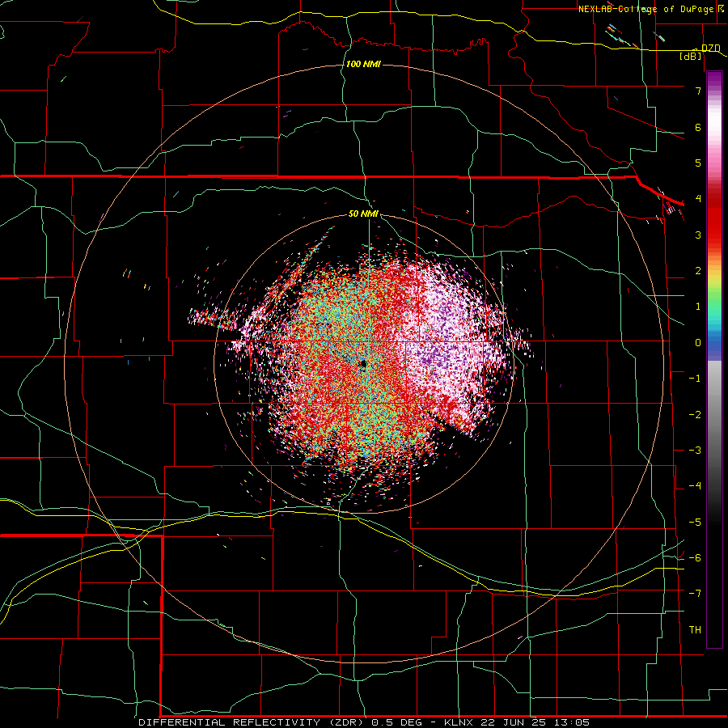The height and width of the screenshot is (728, 728).
Task: Click the "0" value on the scale
Action: coord(698,343)
